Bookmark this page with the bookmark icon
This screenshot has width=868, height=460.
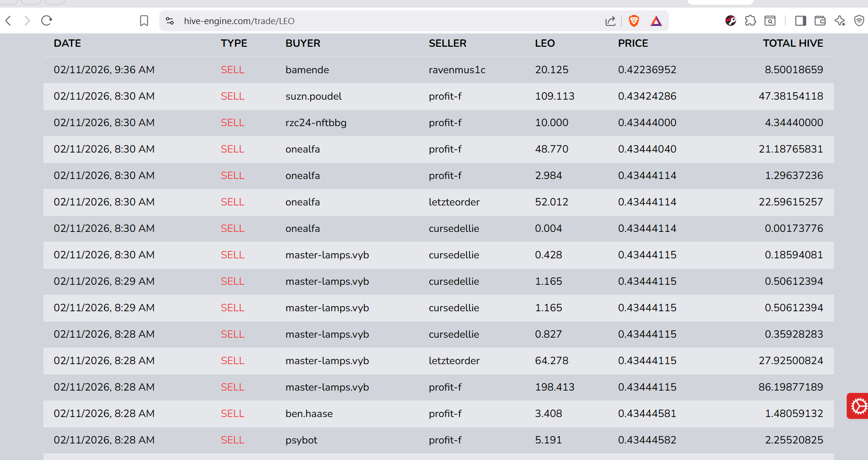[144, 21]
